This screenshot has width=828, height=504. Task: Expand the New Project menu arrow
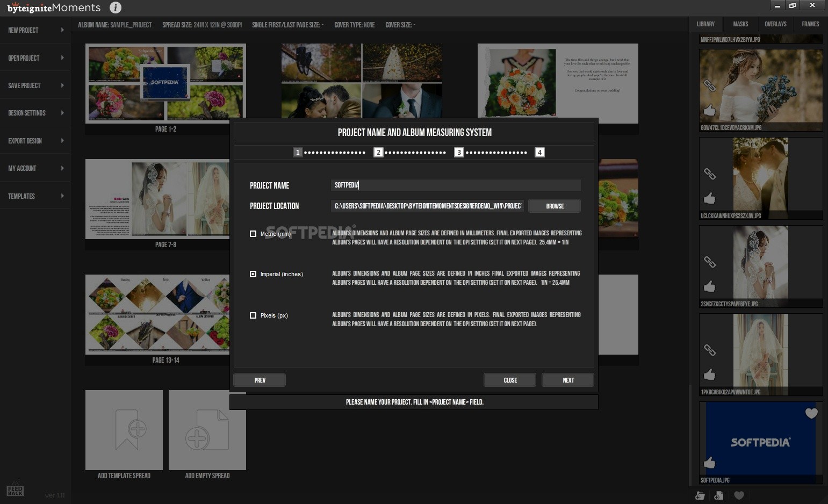coord(62,30)
